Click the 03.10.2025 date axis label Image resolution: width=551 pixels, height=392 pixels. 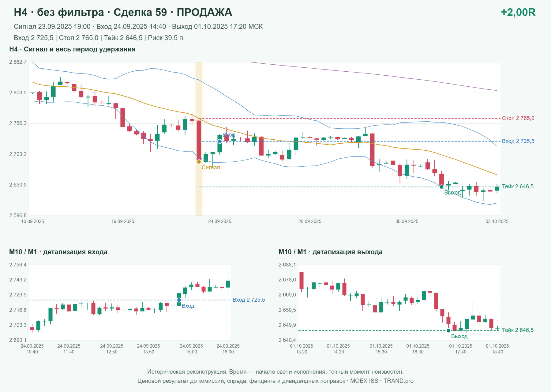click(497, 221)
